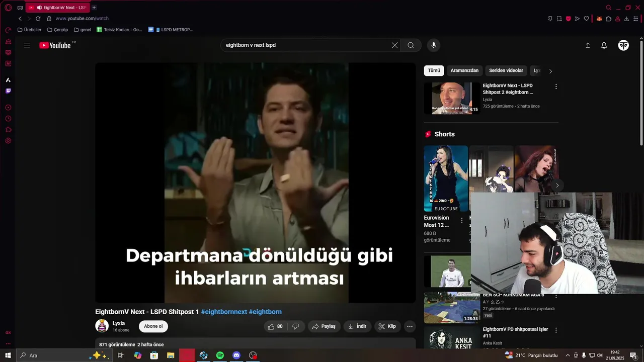The width and height of the screenshot is (644, 362).
Task: Launch Discord from the taskbar
Action: [236, 355]
